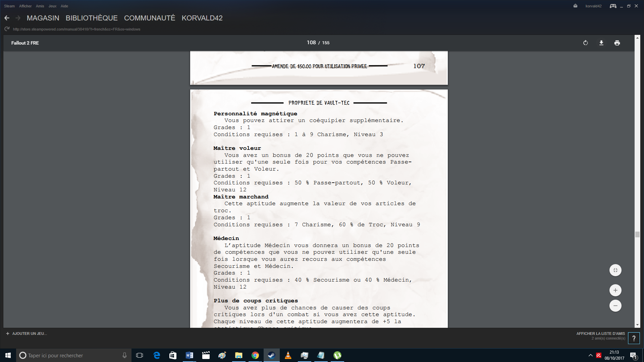The image size is (644, 362).
Task: Select the Steam taskbar icon
Action: 271,355
